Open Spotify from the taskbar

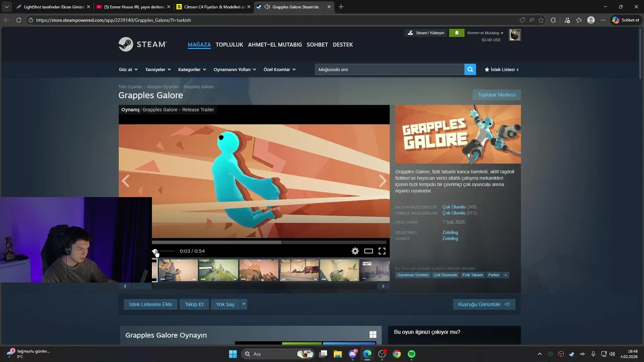point(411,354)
